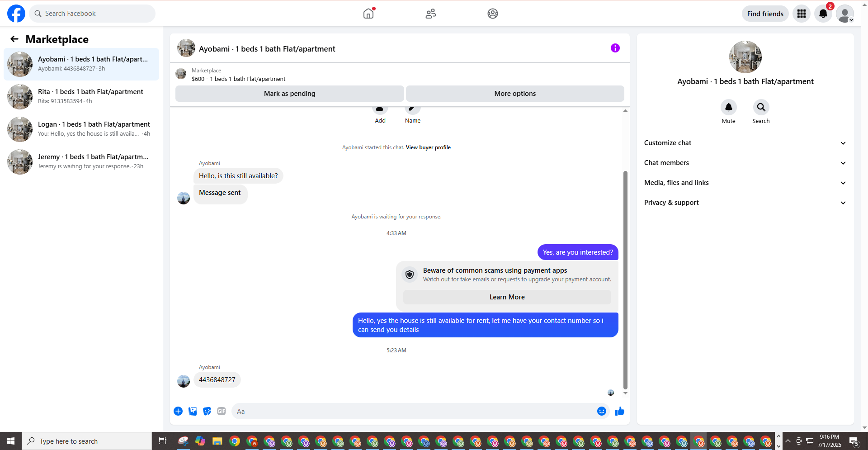868x450 pixels.
Task: Click the More options button
Action: tap(515, 94)
